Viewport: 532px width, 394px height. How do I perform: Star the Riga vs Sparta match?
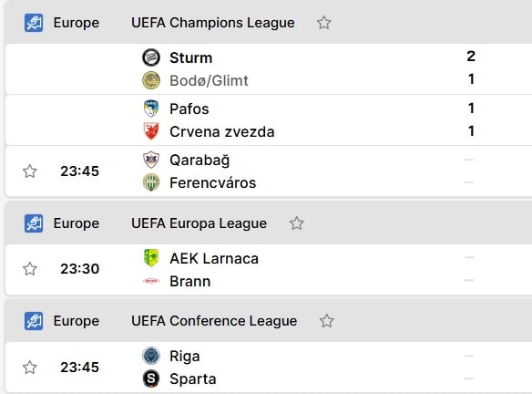point(30,368)
